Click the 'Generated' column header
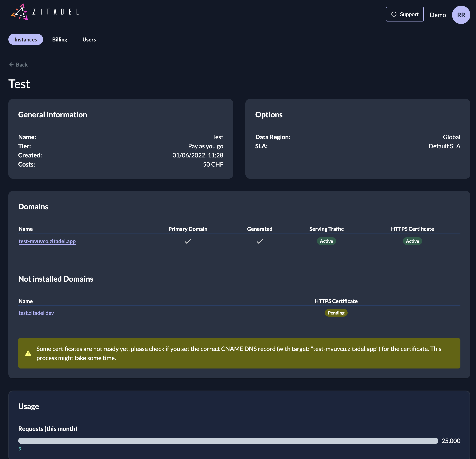Image resolution: width=476 pixels, height=459 pixels. coord(260,229)
